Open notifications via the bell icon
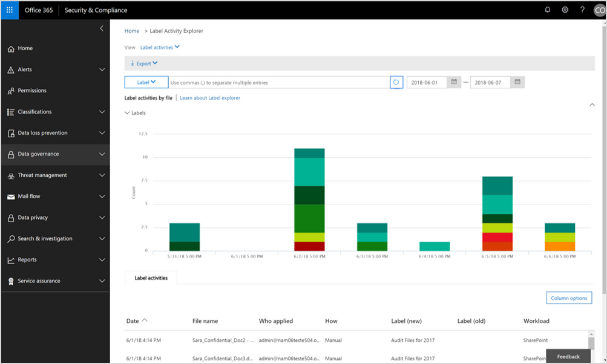The width and height of the screenshot is (607, 364). pos(548,10)
